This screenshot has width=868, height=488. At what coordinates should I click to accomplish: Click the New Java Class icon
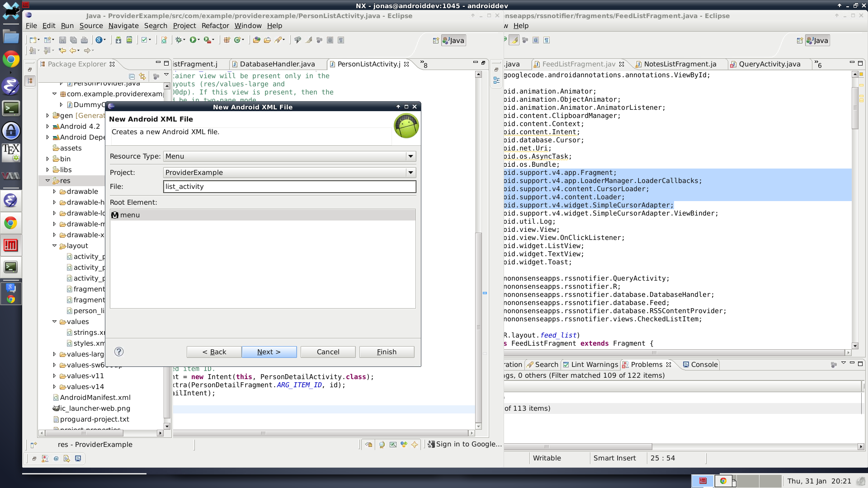[237, 40]
